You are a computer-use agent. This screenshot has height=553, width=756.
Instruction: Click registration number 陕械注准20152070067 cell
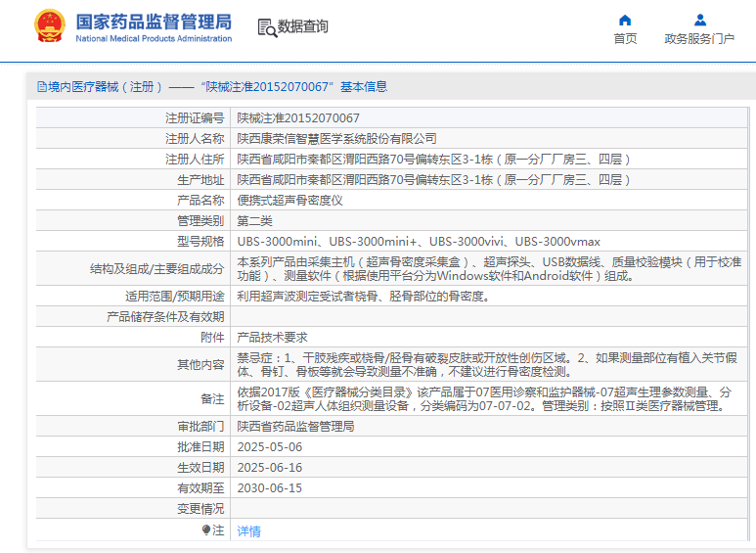pos(298,117)
